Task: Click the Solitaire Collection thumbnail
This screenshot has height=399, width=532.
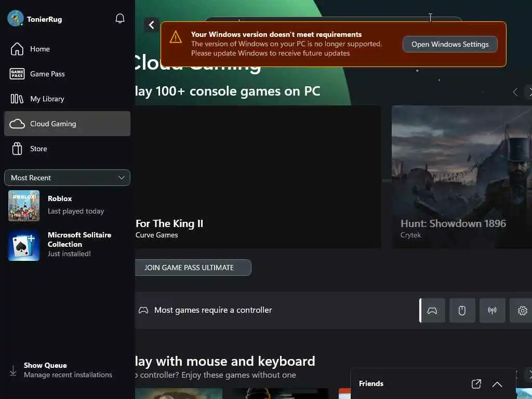Action: coord(24,245)
